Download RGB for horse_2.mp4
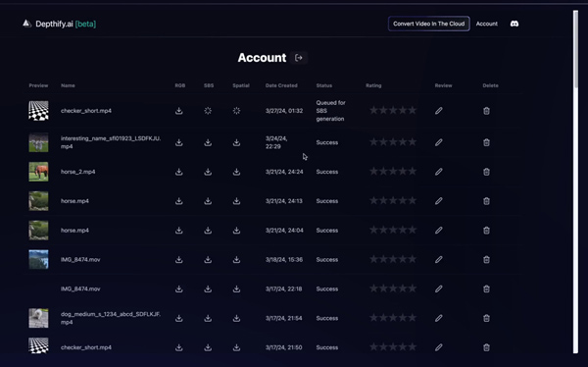 click(179, 172)
